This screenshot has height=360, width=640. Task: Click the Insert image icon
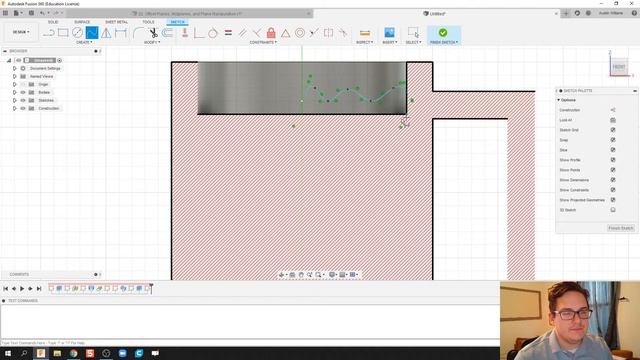click(389, 33)
